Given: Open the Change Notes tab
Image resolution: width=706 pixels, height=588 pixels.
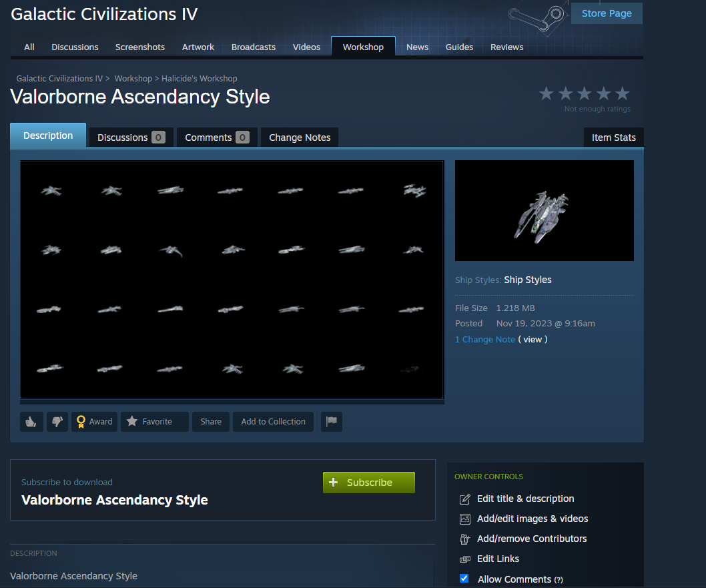Looking at the screenshot, I should [300, 137].
